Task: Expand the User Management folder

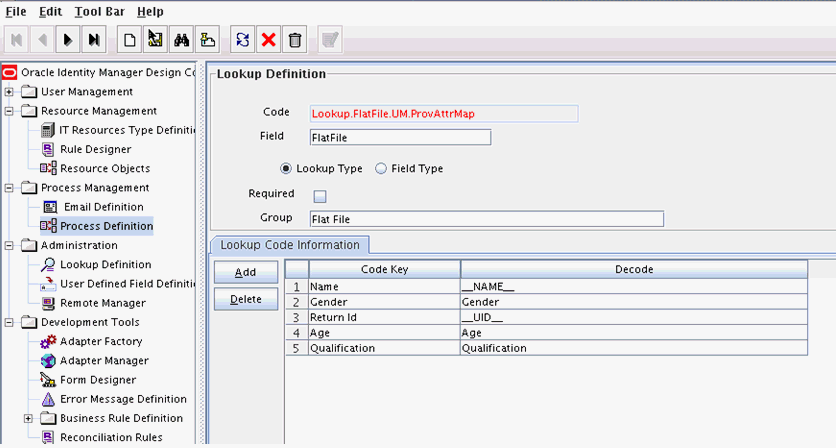Action: click(9, 92)
